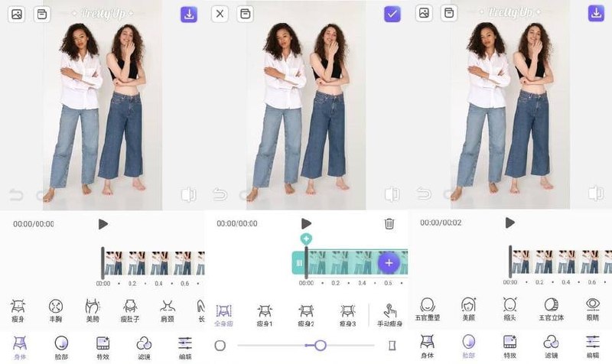The height and width of the screenshot is (364, 612).
Task: Click the slimming intensity slider handle
Action: click(321, 346)
